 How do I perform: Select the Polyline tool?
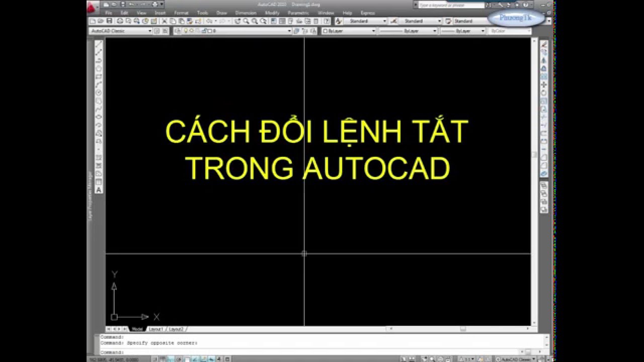(99, 60)
